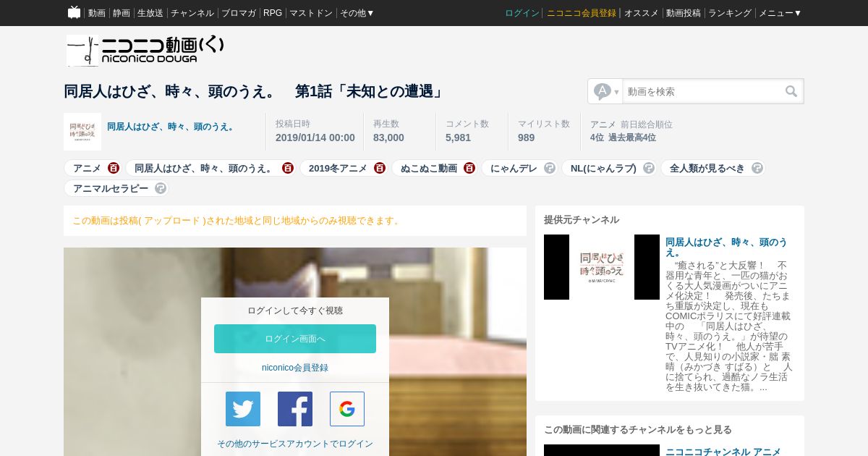Click the アニメ tag
This screenshot has height=456, width=868.
(87, 168)
